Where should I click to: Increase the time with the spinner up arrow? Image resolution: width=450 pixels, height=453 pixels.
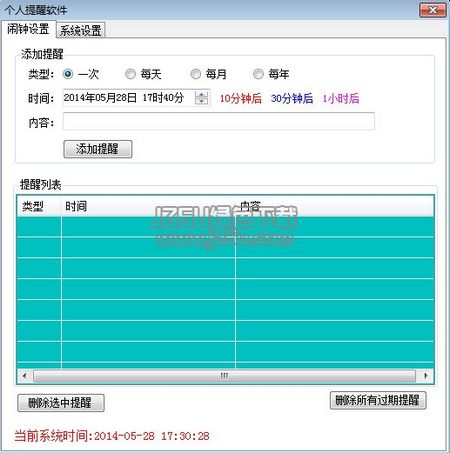coord(201,94)
